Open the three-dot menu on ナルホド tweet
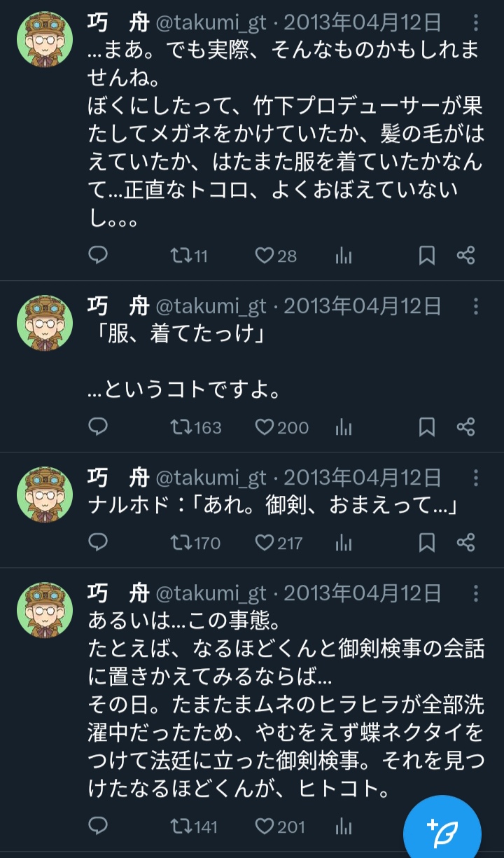The image size is (504, 858). pyautogui.click(x=476, y=478)
